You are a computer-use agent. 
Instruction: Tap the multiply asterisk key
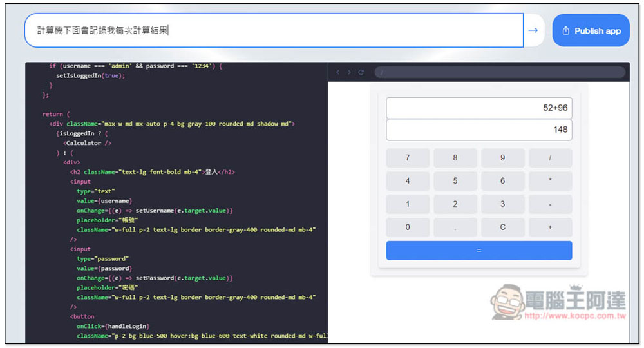551,181
